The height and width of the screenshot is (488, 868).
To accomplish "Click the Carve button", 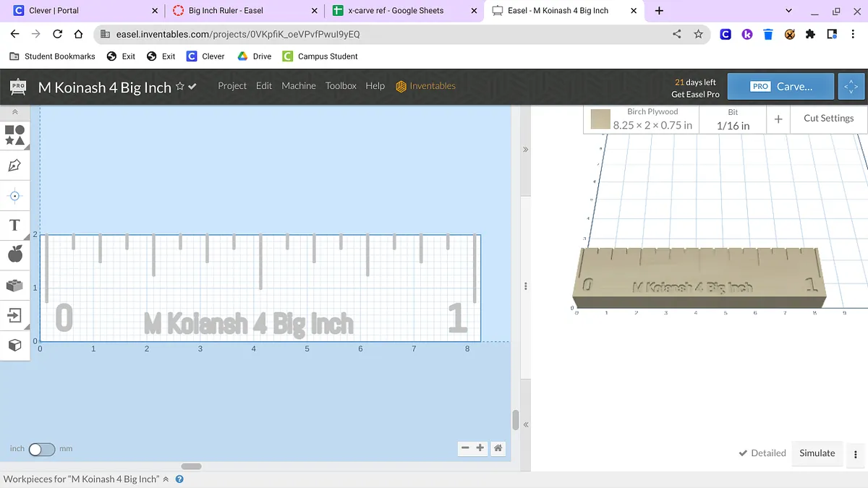I will pos(780,87).
